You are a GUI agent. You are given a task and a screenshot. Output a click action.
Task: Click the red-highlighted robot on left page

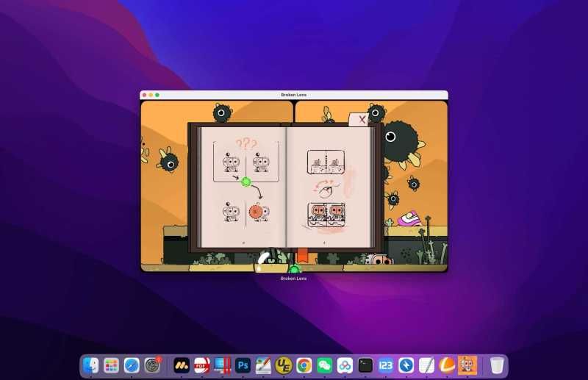(x=259, y=212)
